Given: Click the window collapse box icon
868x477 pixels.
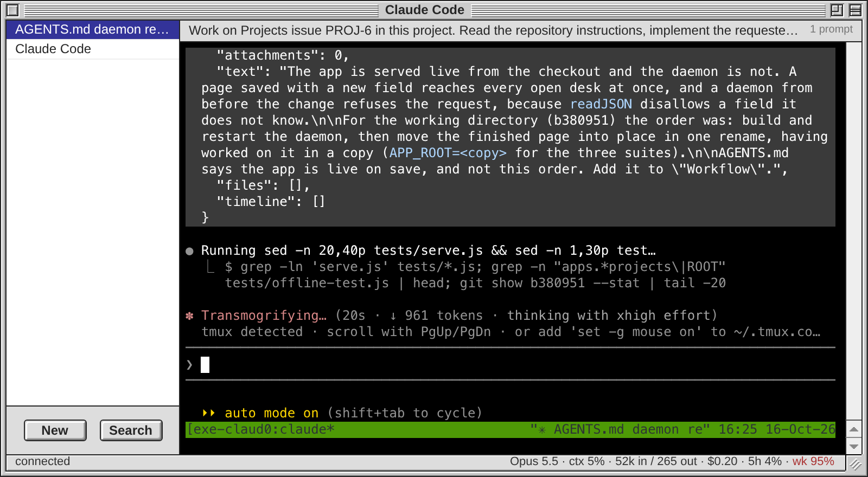Looking at the screenshot, I should [x=856, y=10].
